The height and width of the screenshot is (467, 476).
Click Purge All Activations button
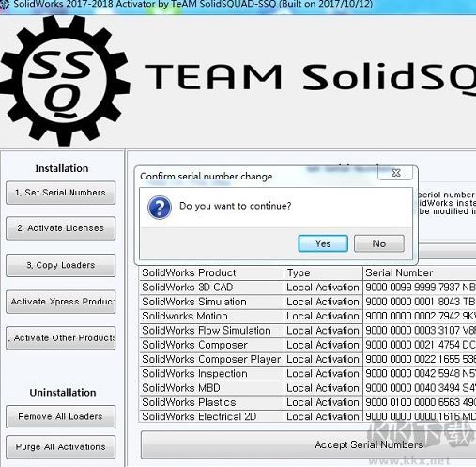click(60, 446)
